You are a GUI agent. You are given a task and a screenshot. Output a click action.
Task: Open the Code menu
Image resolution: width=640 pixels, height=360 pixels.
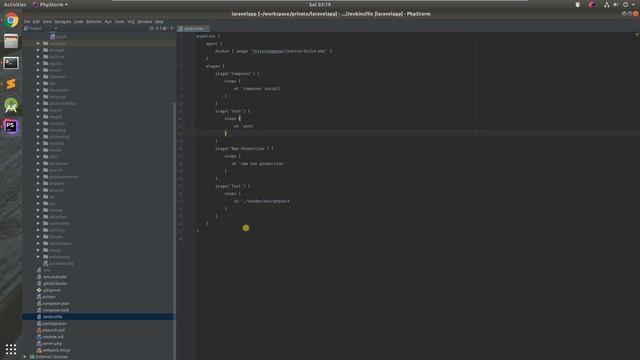tap(78, 22)
